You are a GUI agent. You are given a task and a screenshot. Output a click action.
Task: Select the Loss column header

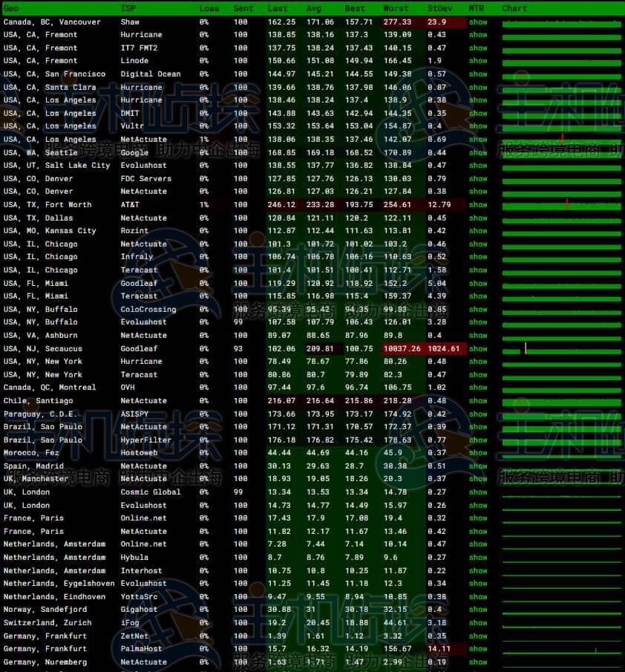[209, 8]
